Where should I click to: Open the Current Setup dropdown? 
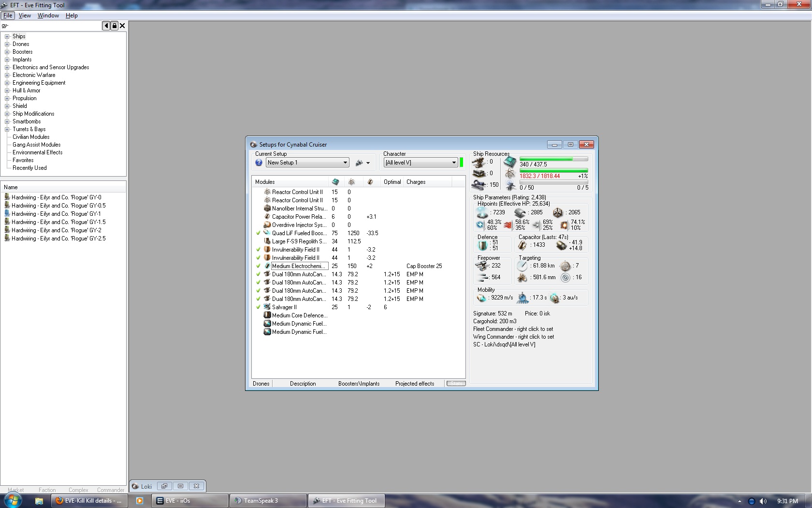[x=307, y=163]
